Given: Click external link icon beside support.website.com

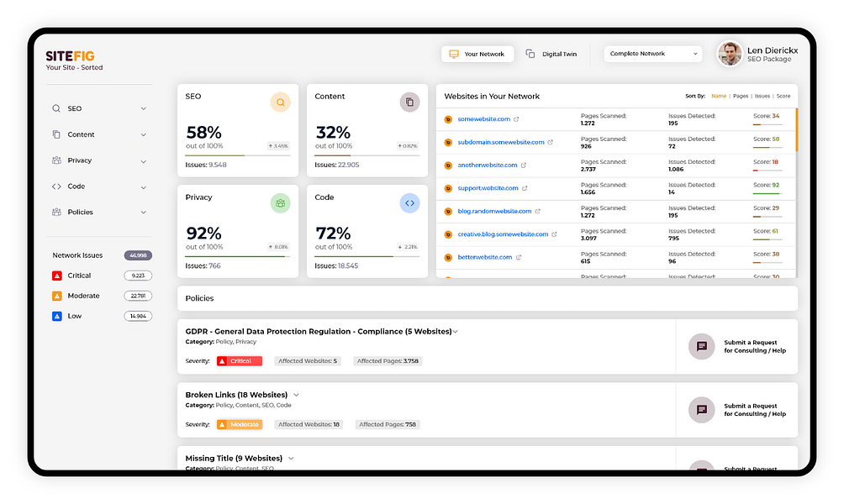Looking at the screenshot, I should 525,188.
